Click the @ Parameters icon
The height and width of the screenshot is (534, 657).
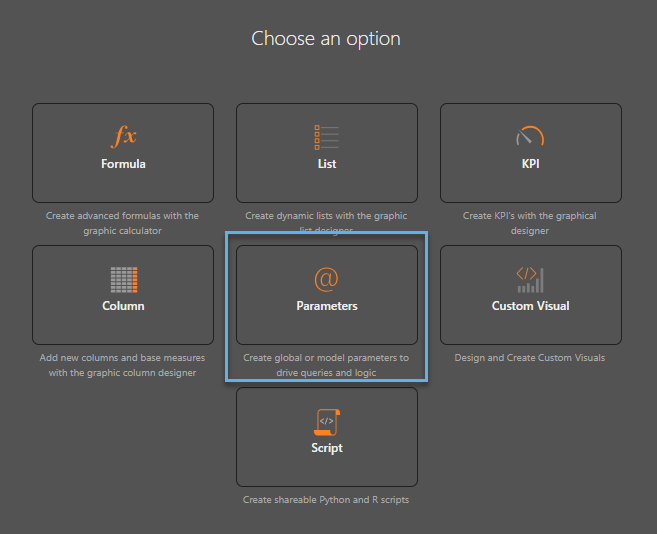tap(326, 279)
